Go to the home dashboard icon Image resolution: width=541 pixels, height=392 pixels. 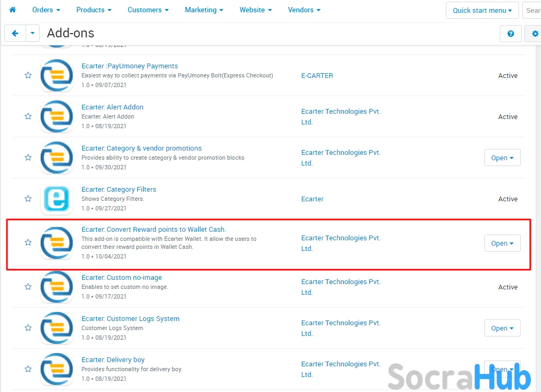12,10
